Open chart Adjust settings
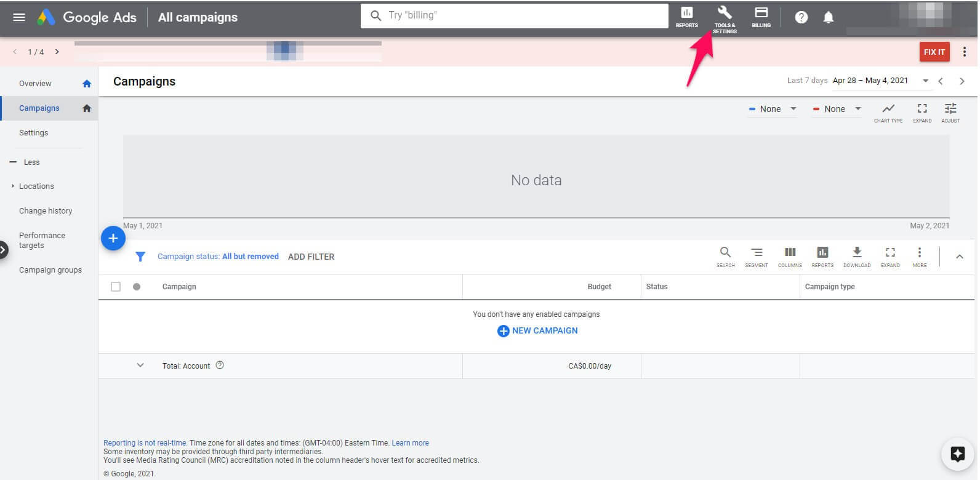The image size is (980, 480). coord(950,113)
